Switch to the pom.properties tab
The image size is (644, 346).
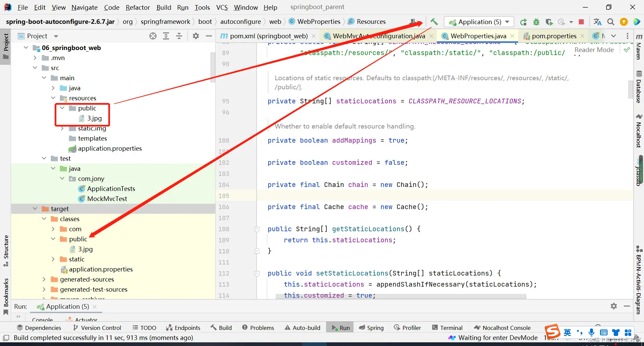pos(554,36)
